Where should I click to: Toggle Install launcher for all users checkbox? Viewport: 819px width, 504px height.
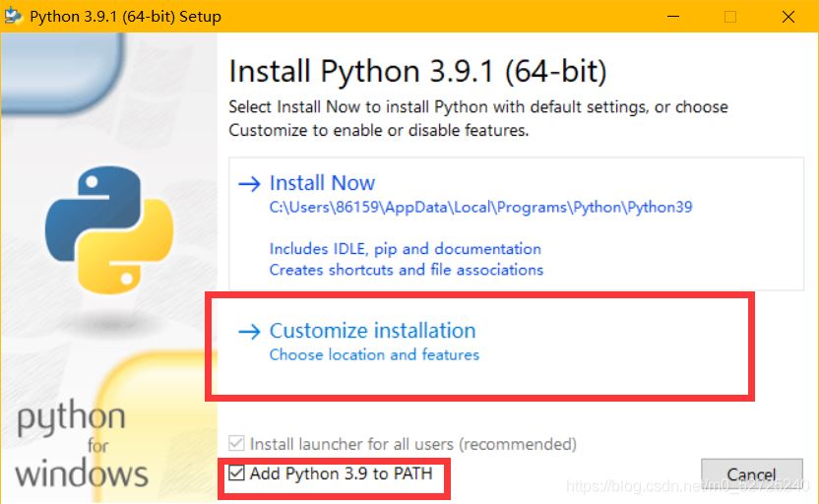coord(236,444)
